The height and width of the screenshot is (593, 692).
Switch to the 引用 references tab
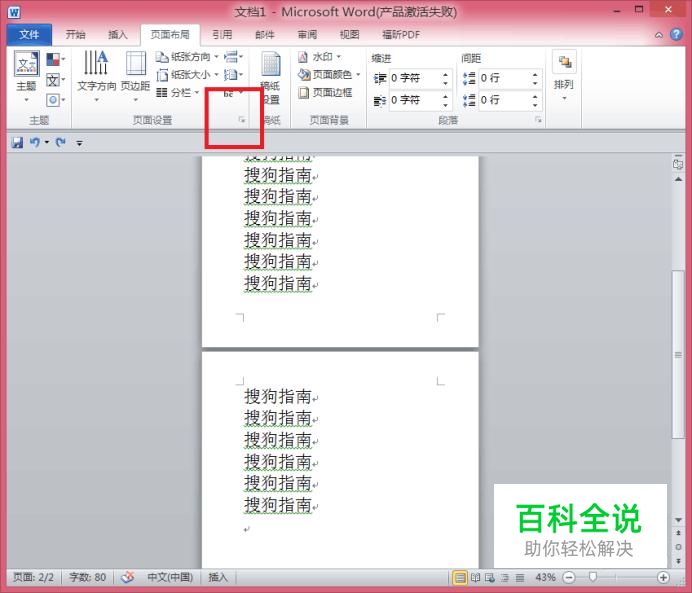click(x=222, y=34)
